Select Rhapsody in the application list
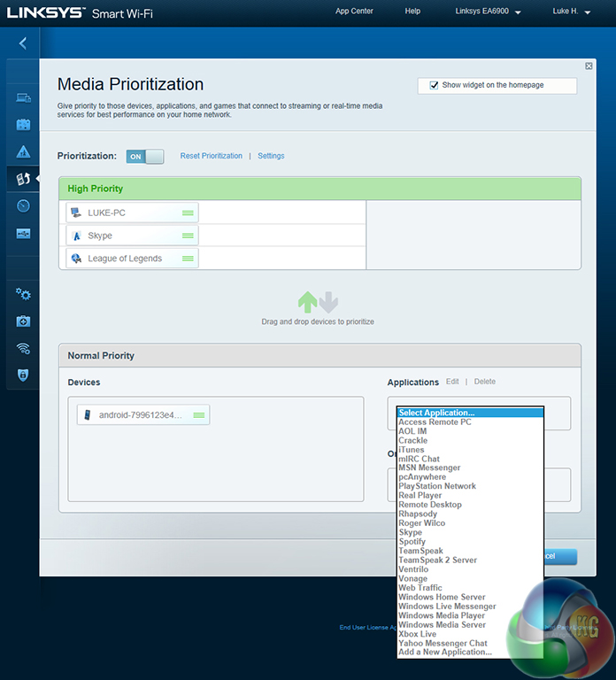616x680 pixels. (x=470, y=514)
